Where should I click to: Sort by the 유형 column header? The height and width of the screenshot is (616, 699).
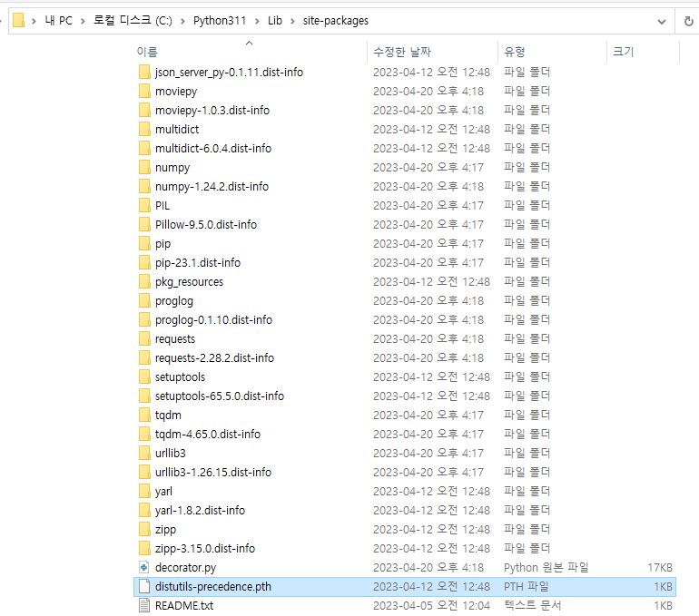[515, 52]
